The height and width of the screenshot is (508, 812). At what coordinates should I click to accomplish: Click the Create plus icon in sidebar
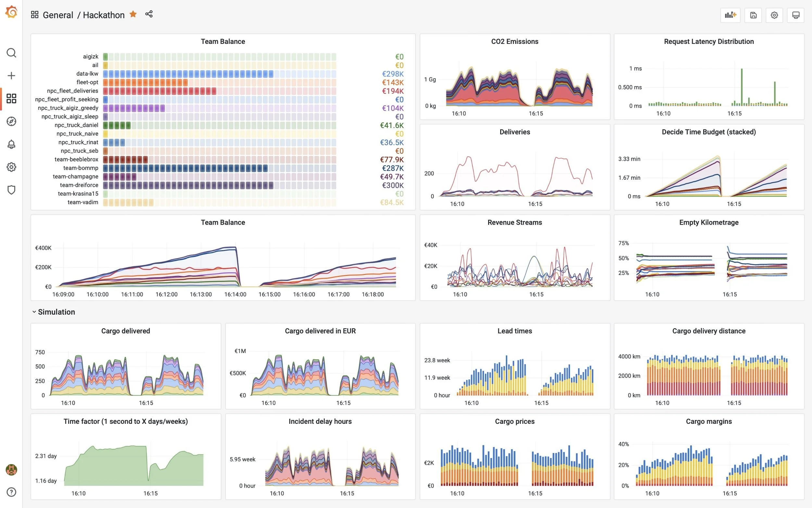pos(11,76)
